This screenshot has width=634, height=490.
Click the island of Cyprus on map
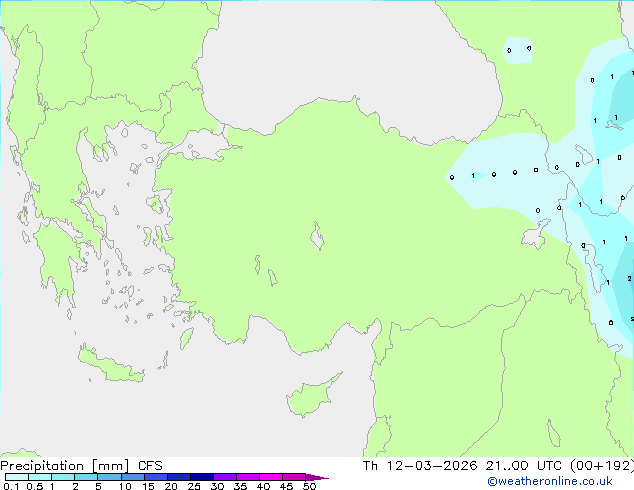(311, 397)
